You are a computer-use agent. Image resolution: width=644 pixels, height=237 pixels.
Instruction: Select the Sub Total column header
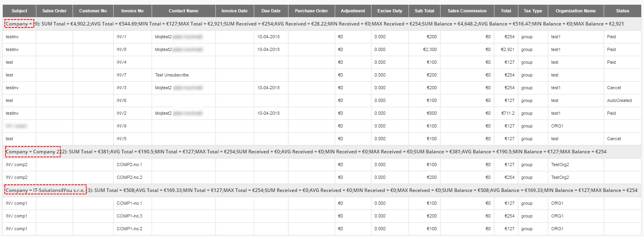(424, 11)
